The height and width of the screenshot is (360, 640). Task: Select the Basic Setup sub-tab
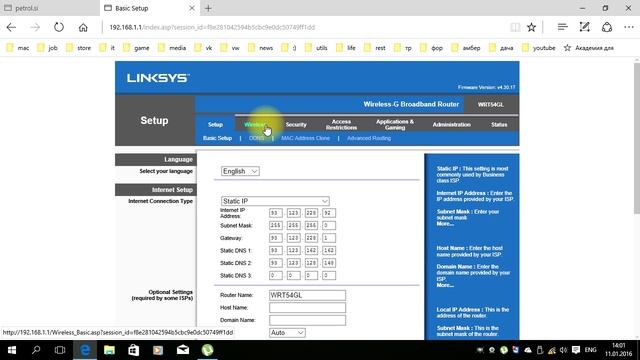(x=217, y=138)
